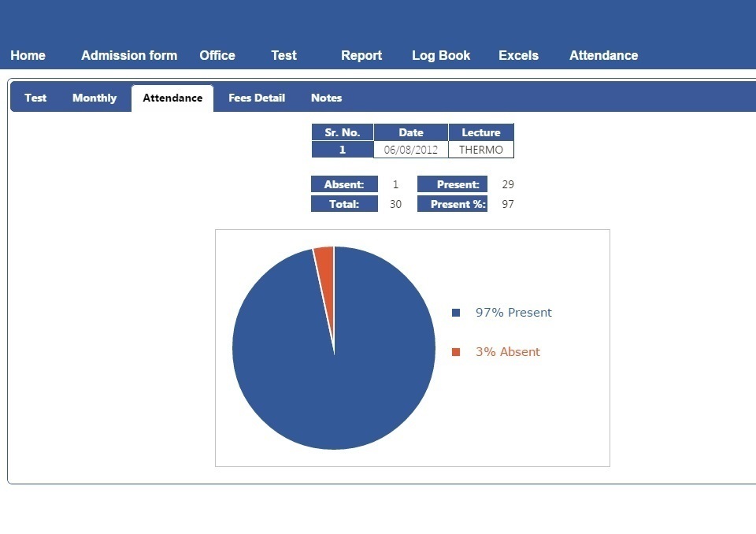Screen dimensions: 756x534
Task: Click the orange Absent pie slice
Action: 325,260
